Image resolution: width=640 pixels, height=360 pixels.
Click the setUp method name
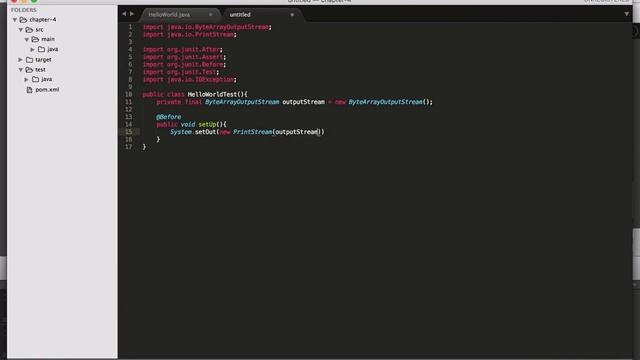click(x=207, y=124)
